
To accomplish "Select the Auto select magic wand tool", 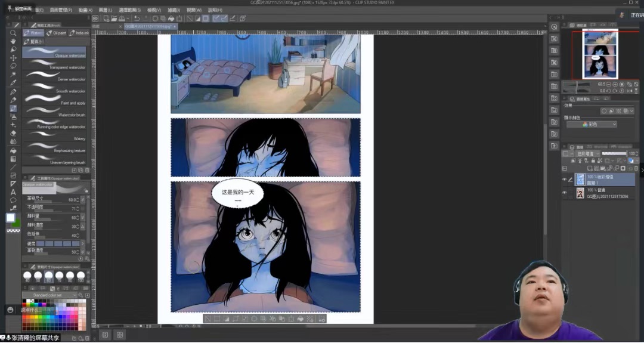I will coord(13,75).
